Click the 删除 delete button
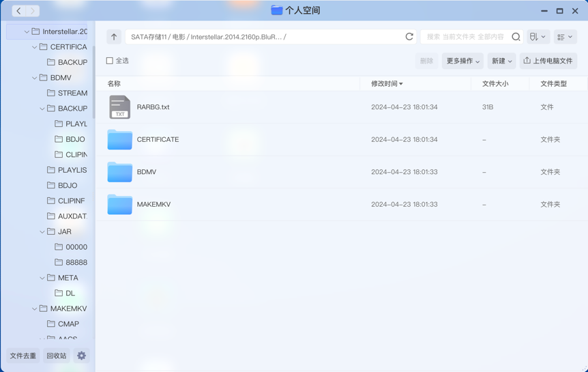Viewport: 588px width, 372px height. click(x=426, y=61)
